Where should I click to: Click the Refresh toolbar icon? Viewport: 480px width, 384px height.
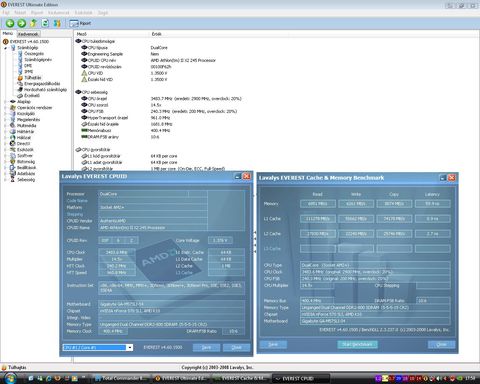(x=45, y=23)
